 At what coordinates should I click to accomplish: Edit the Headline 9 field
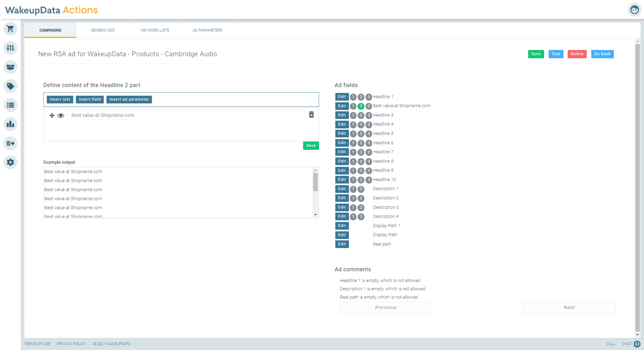342,170
